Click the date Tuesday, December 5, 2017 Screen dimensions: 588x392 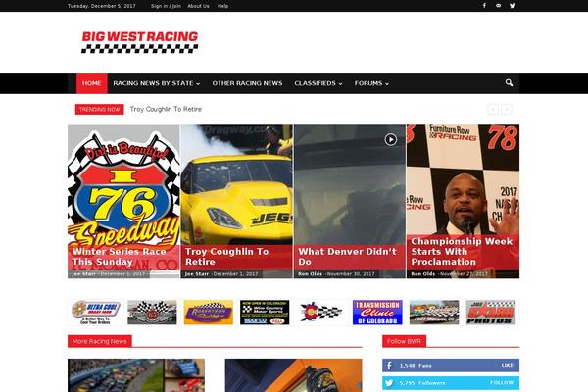(102, 6)
